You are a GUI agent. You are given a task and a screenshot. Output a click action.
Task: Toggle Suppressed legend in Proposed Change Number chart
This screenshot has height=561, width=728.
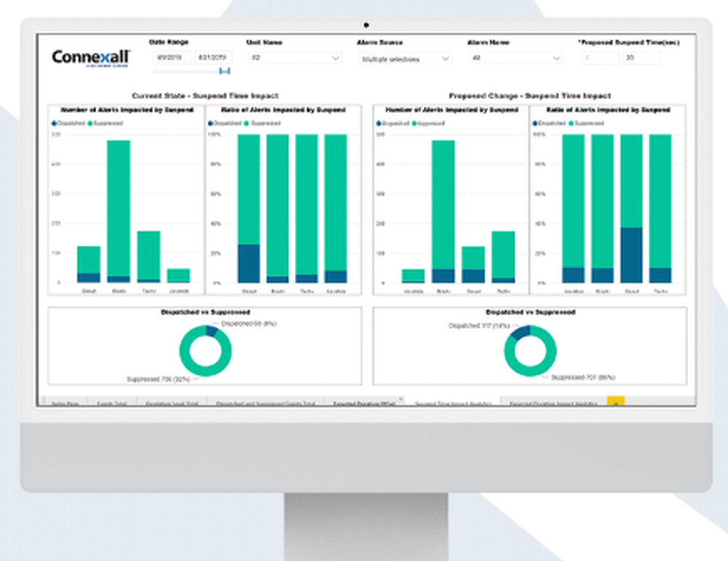[x=429, y=124]
